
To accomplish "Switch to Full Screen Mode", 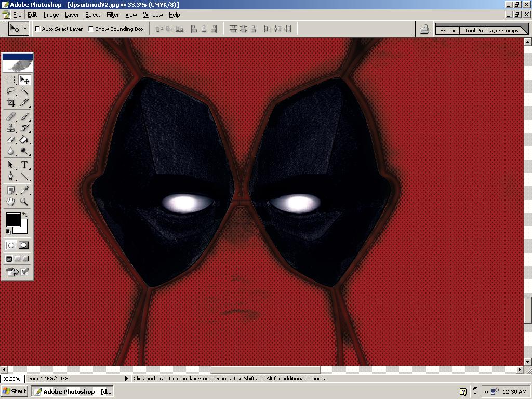I will tap(26, 259).
